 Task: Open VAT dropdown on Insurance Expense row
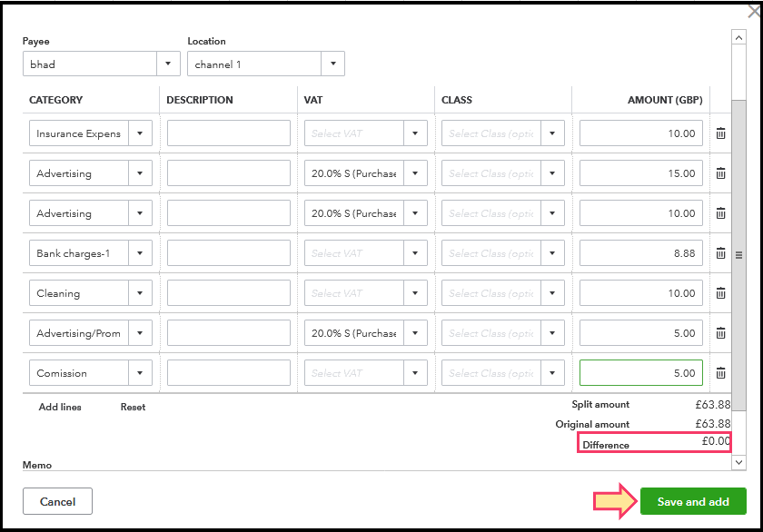point(415,133)
